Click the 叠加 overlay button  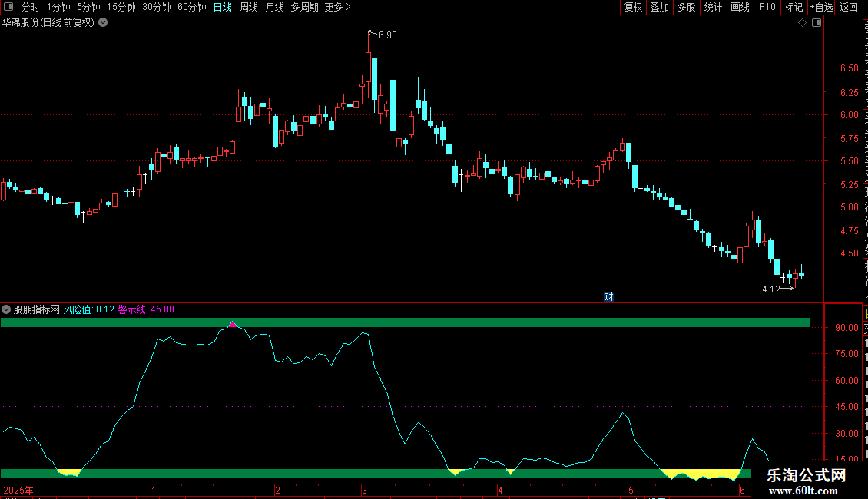660,7
